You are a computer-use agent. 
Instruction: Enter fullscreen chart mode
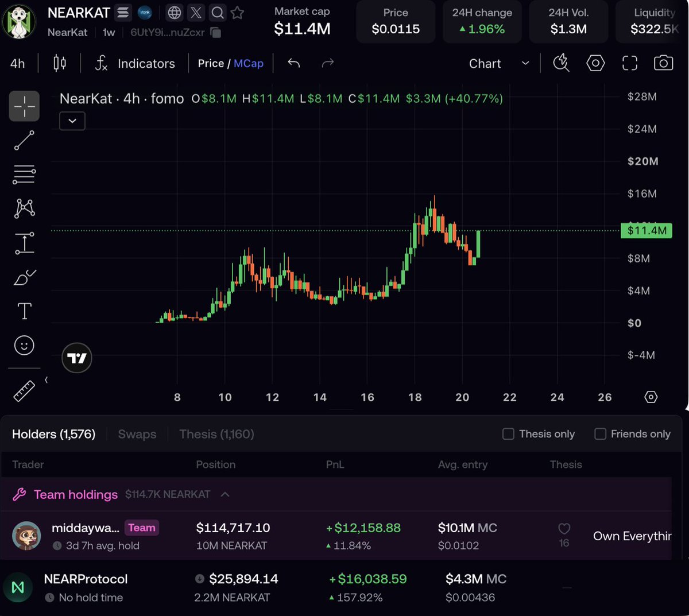click(630, 63)
